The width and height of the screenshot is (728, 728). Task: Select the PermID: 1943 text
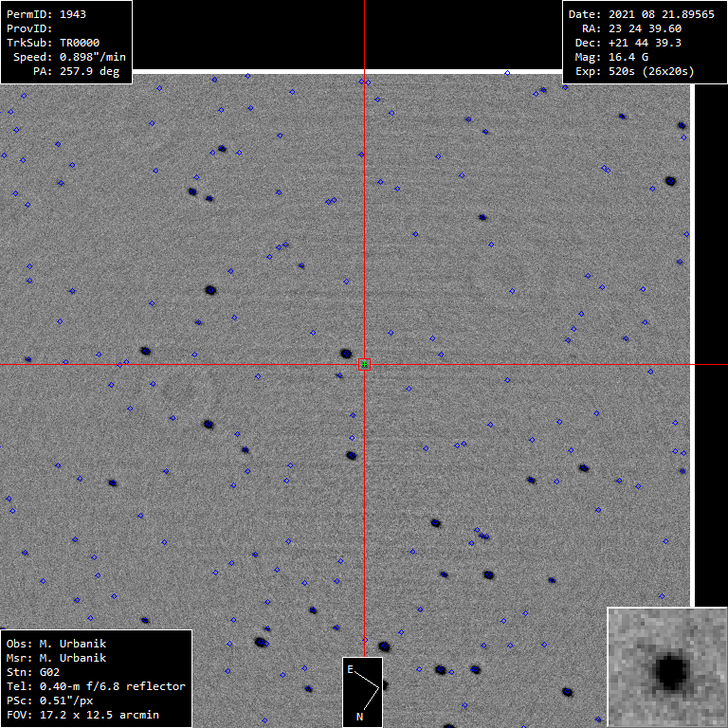(x=46, y=14)
